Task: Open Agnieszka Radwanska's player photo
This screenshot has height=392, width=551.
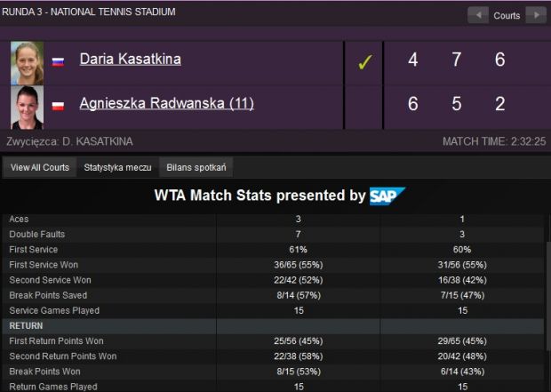Action: coord(27,108)
